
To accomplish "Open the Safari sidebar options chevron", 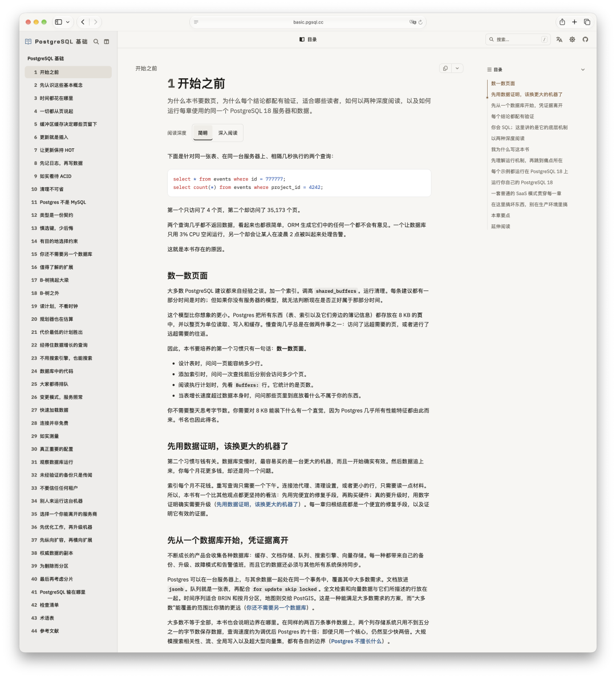I will [x=68, y=22].
